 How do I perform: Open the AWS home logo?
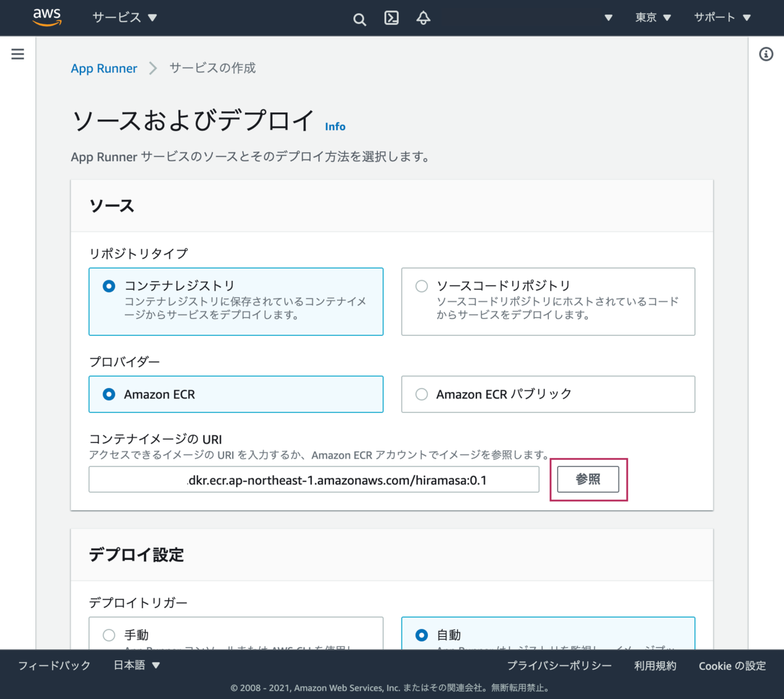point(47,18)
